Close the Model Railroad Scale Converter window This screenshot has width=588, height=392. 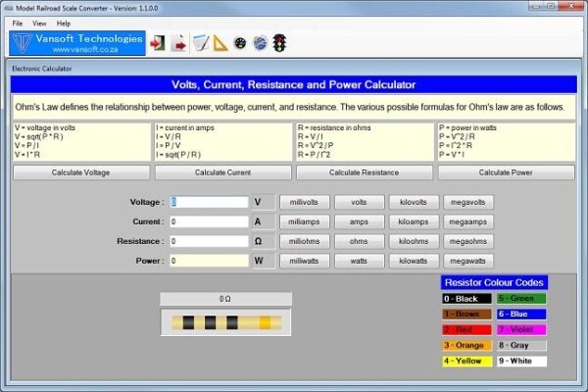click(572, 5)
